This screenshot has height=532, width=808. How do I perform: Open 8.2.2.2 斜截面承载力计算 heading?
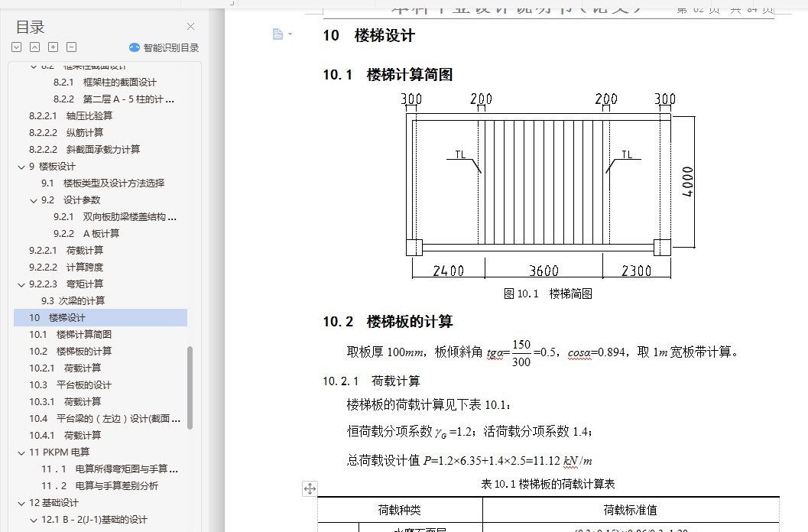tap(85, 150)
